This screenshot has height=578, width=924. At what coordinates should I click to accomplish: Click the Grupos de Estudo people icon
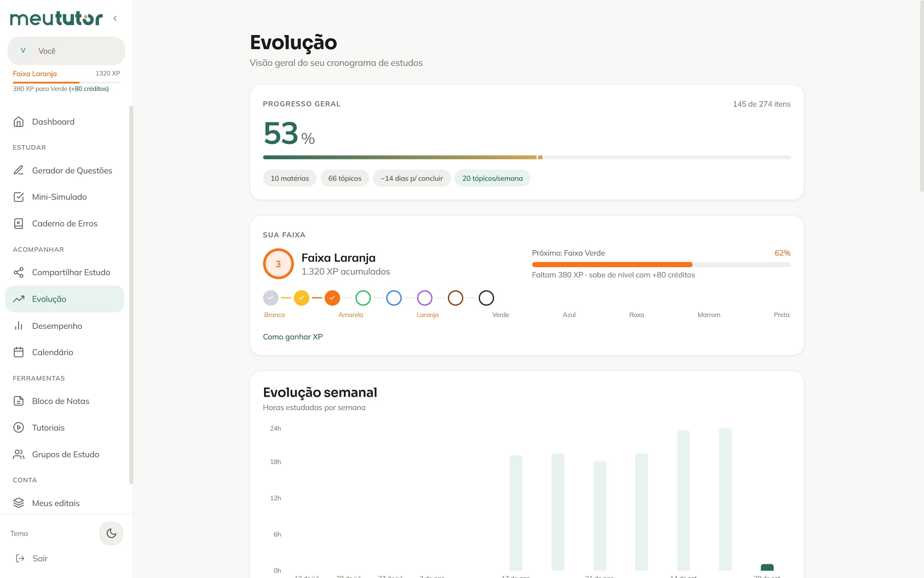pyautogui.click(x=19, y=454)
